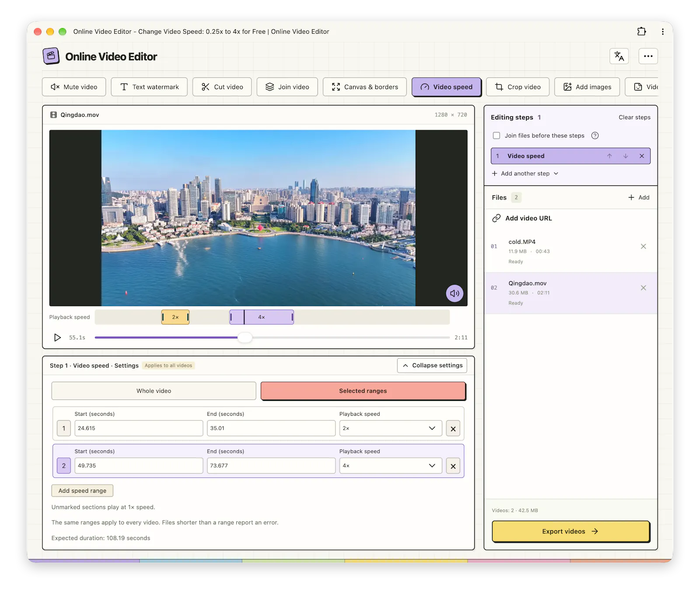Image resolution: width=700 pixels, height=595 pixels.
Task: Click the playback progress slider thumb
Action: (245, 338)
